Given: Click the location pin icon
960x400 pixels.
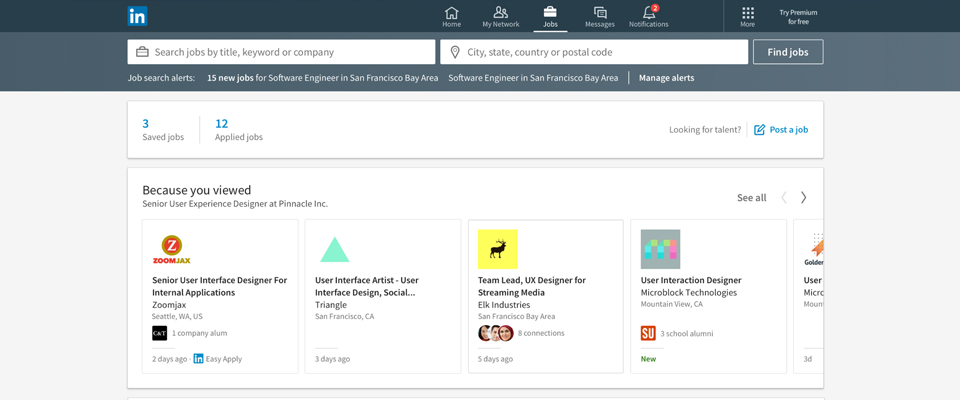Looking at the screenshot, I should click(x=455, y=52).
